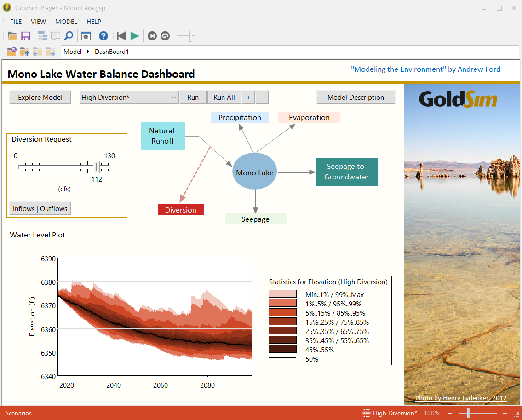The height and width of the screenshot is (420, 522).
Task: Click the Diversion Request slider thumb
Action: 97,167
